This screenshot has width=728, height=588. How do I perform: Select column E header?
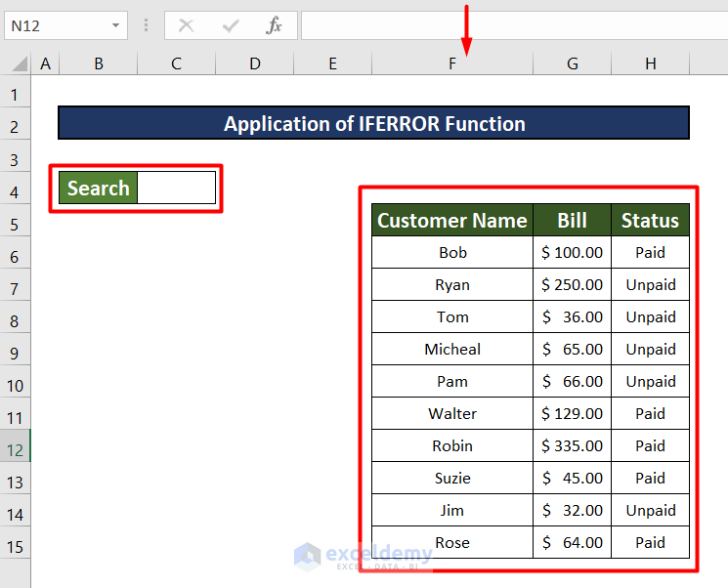pos(332,63)
